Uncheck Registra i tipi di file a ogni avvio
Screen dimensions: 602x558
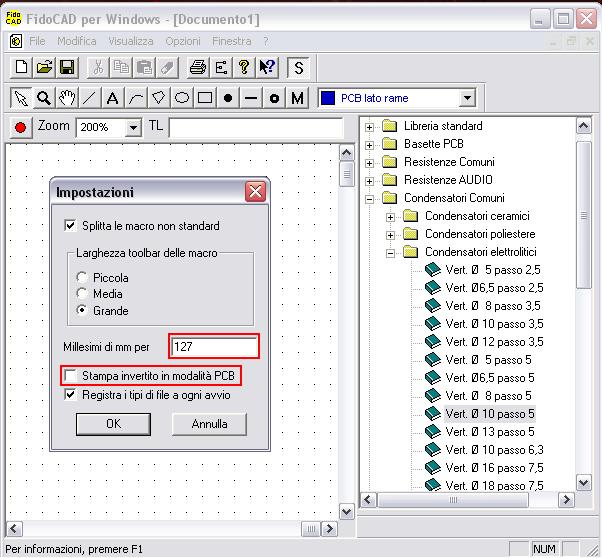click(x=70, y=394)
